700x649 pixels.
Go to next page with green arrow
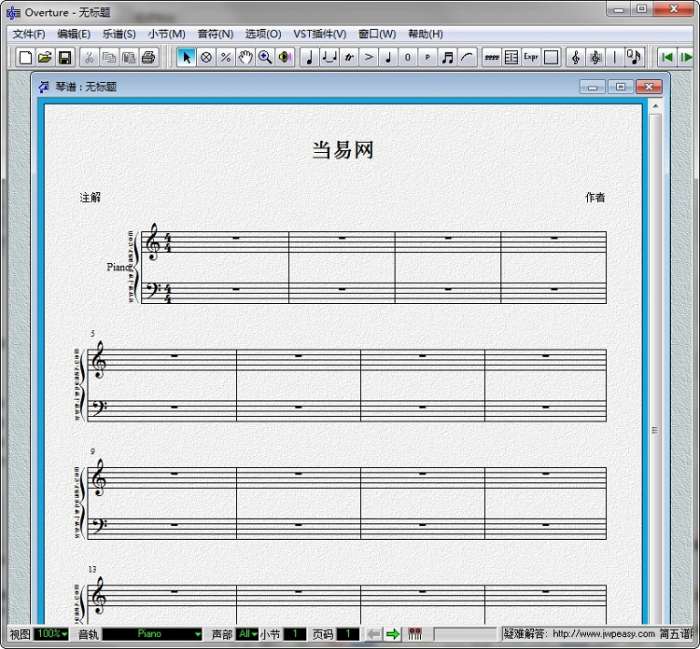pos(393,634)
